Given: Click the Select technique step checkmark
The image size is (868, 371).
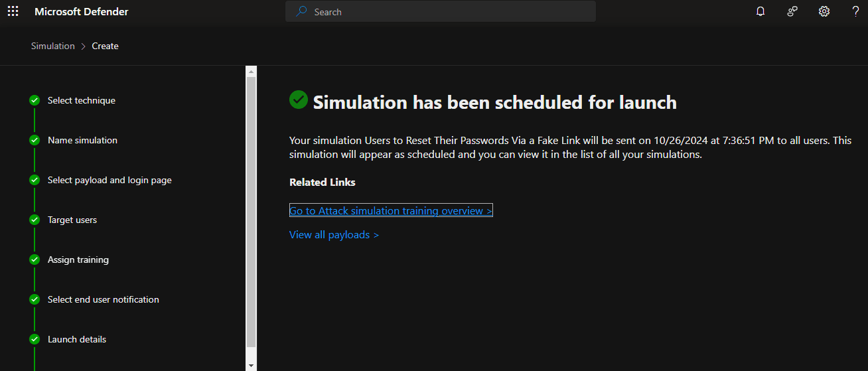Looking at the screenshot, I should pos(35,100).
